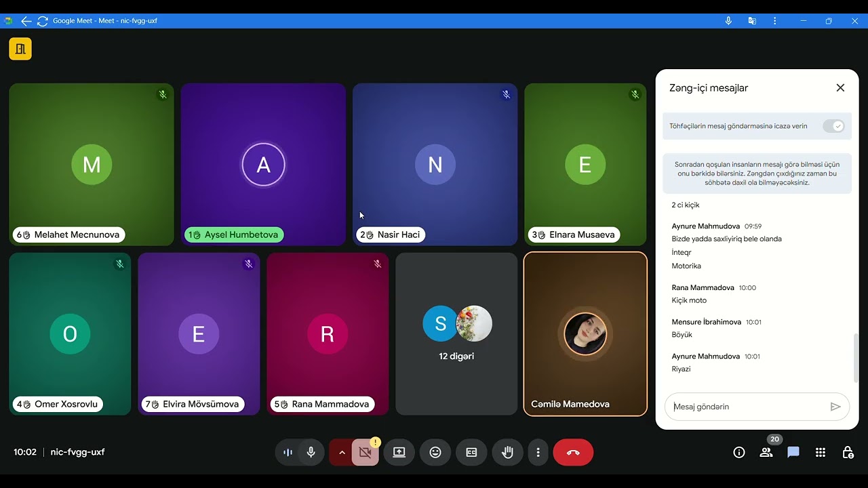This screenshot has width=868, height=488.
Task: Close the Zəng-içi mesajlar panel
Action: click(x=840, y=87)
